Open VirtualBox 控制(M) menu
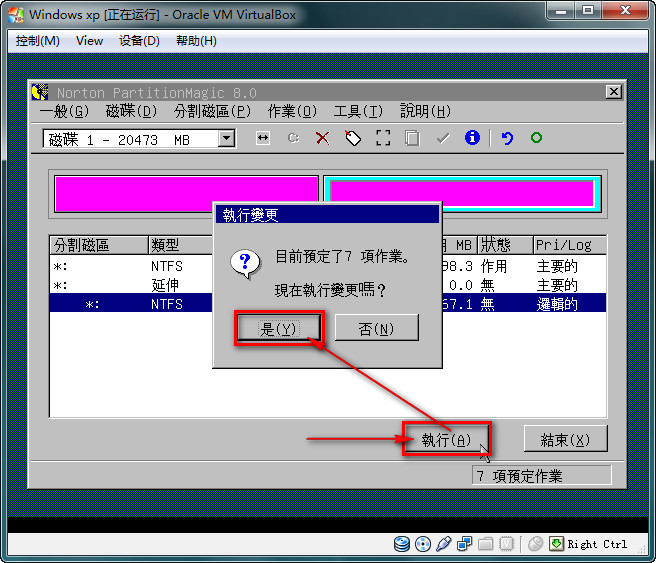 [38, 41]
